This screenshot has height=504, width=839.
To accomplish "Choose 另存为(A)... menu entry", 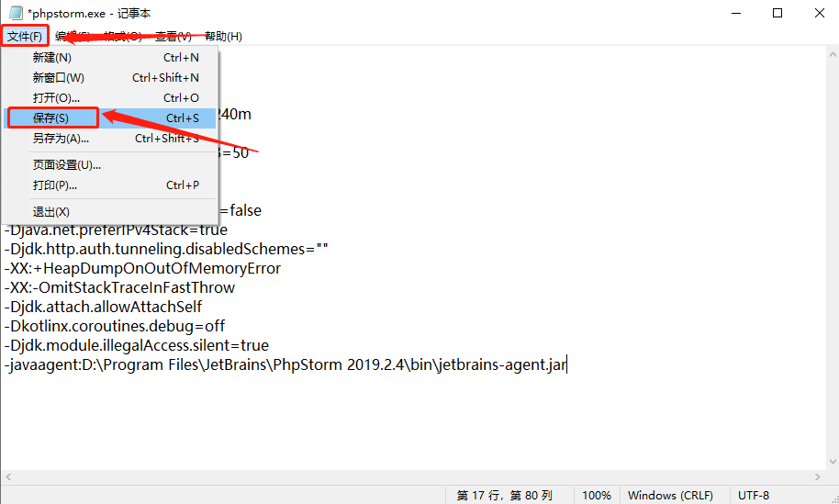I will [x=109, y=138].
